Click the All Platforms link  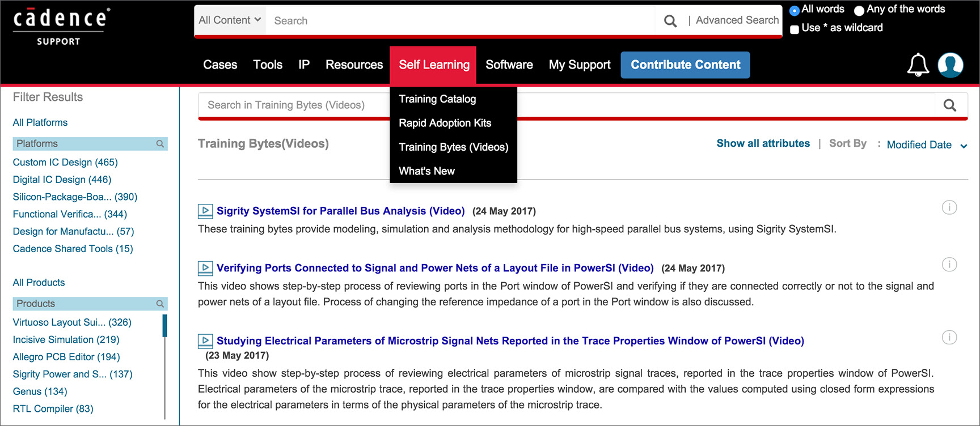pyautogui.click(x=40, y=122)
